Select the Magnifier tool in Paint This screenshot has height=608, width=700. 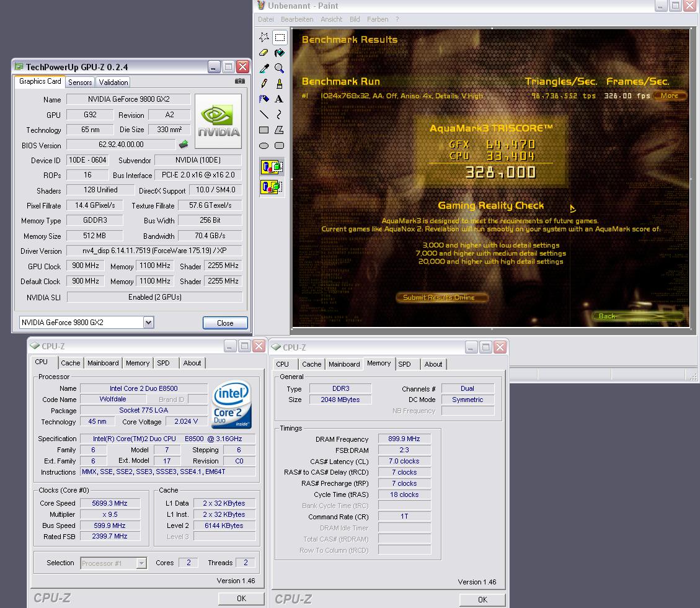pos(280,68)
